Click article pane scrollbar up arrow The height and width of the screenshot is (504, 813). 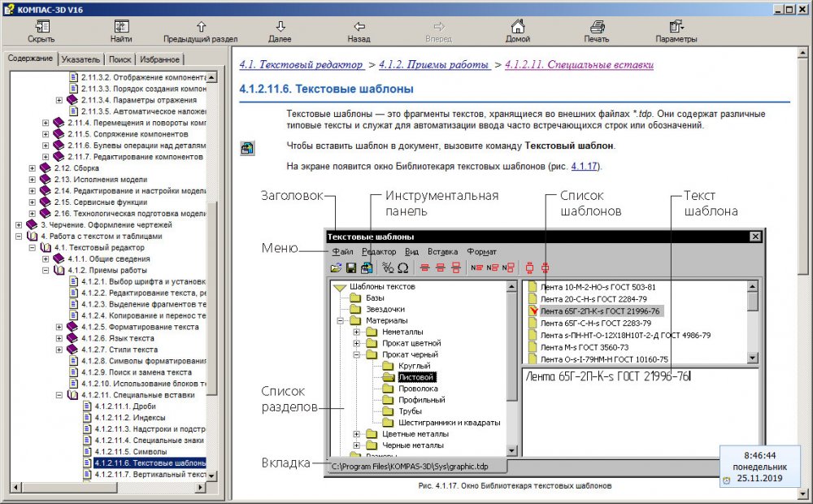(804, 52)
